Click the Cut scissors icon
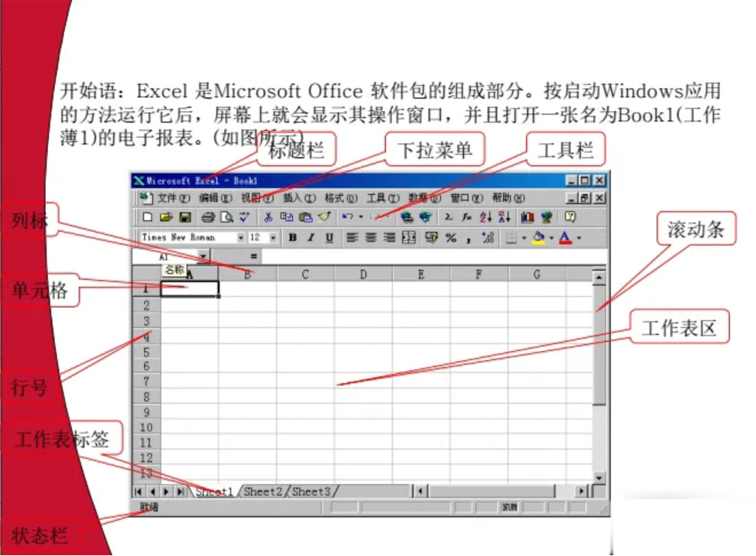Viewport: 756px width, 556px height. 268,218
